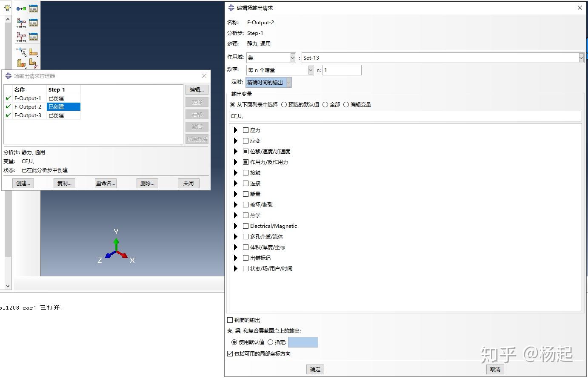This screenshot has height=379, width=588.
Task: Select 指定 radio option
Action: coord(270,342)
